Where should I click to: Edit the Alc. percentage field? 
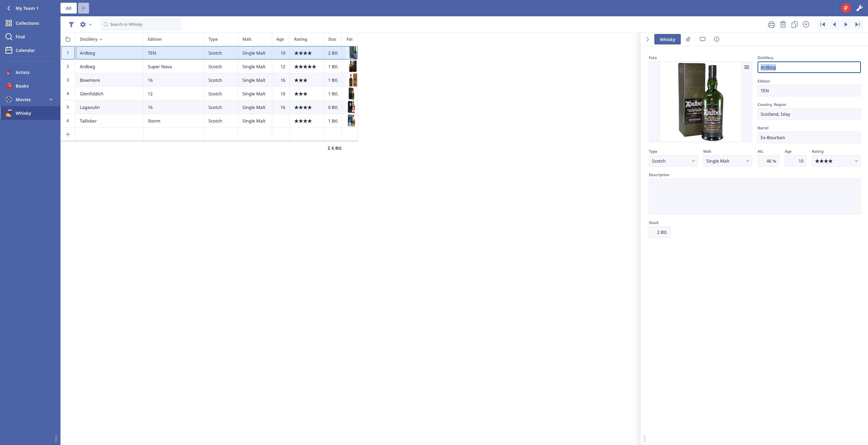768,161
